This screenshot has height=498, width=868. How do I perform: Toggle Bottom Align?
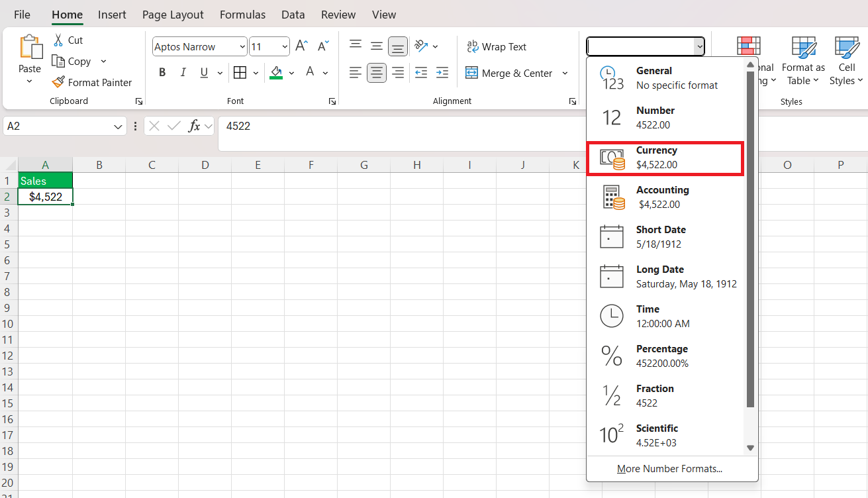click(398, 46)
